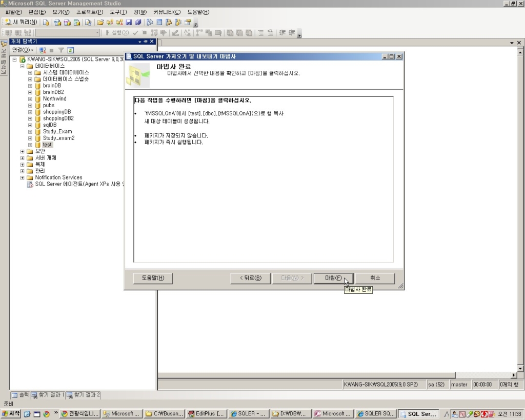
Task: Open the Registered Servers window icon
Action: point(150,23)
